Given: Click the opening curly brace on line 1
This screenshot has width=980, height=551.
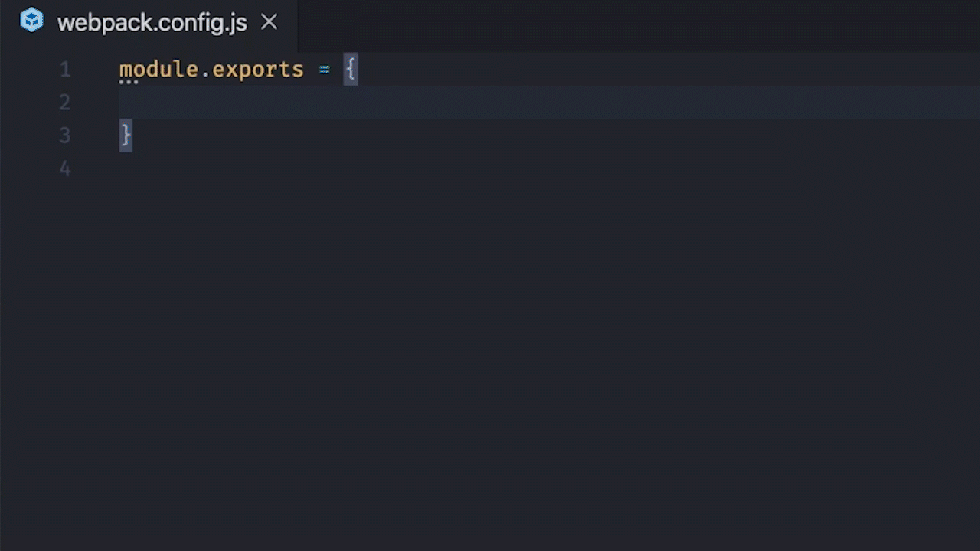Looking at the screenshot, I should click(351, 70).
